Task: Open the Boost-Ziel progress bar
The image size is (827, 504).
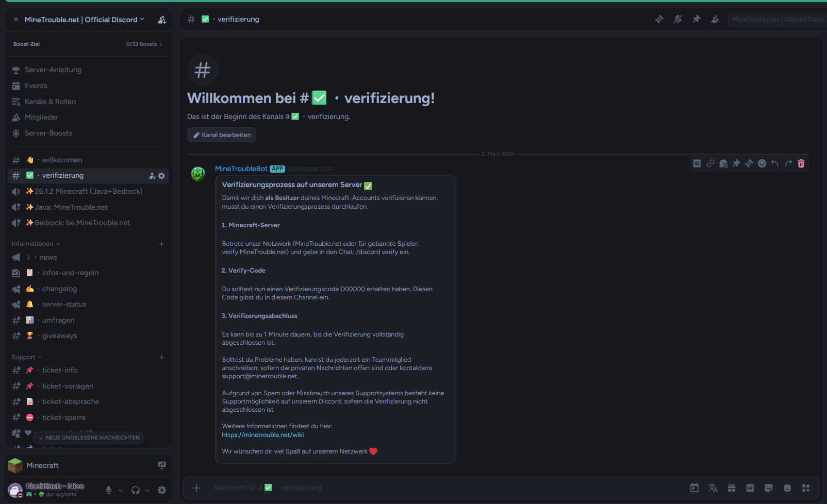Action: pyautogui.click(x=88, y=44)
